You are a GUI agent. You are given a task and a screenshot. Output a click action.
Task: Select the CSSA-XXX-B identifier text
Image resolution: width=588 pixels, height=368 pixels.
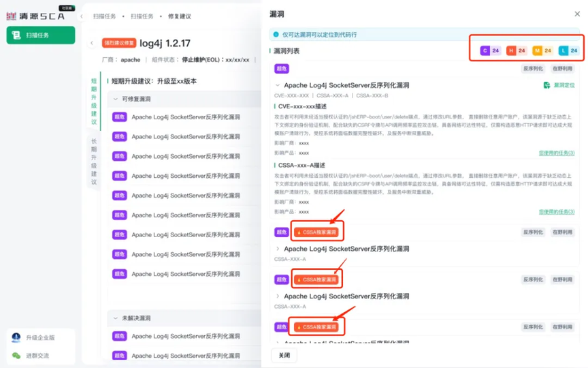click(x=372, y=96)
